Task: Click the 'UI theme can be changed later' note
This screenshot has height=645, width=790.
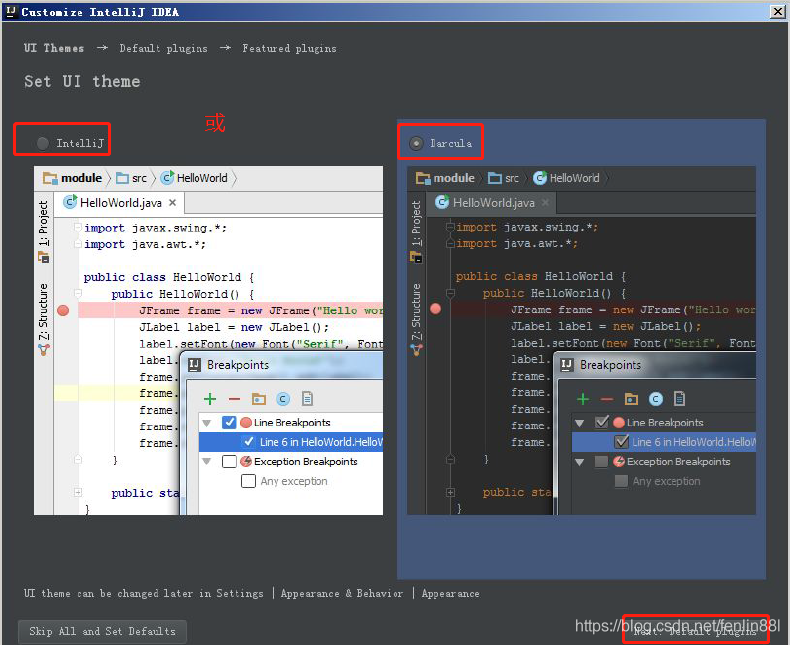Action: pyautogui.click(x=251, y=594)
